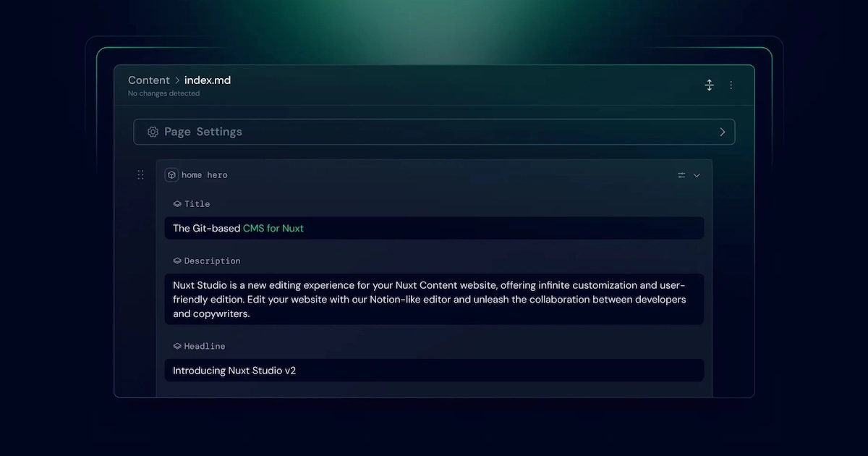Click the No changes detected status text
This screenshot has width=868, height=456.
point(163,93)
